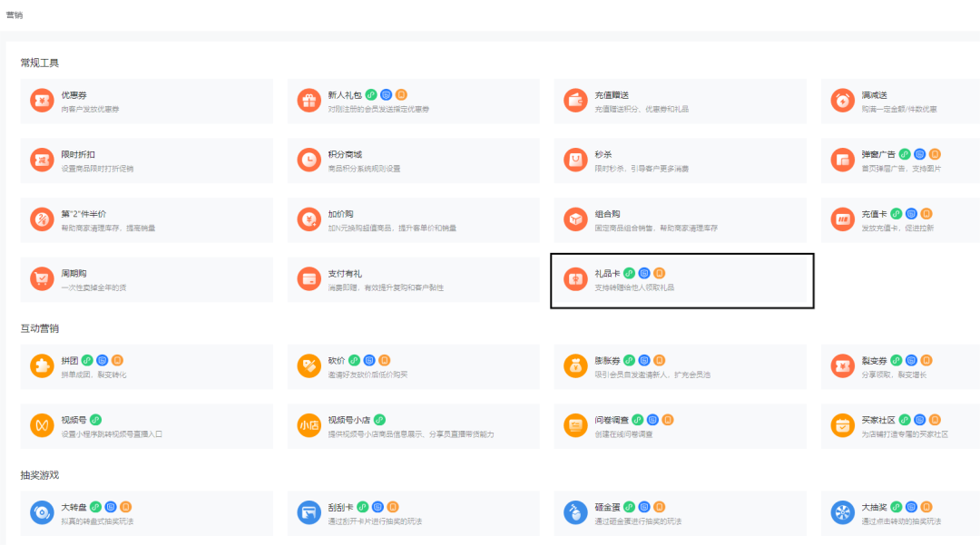Image resolution: width=980 pixels, height=545 pixels.
Task: Click the blue badge beside 问卷调查
Action: [x=652, y=420]
